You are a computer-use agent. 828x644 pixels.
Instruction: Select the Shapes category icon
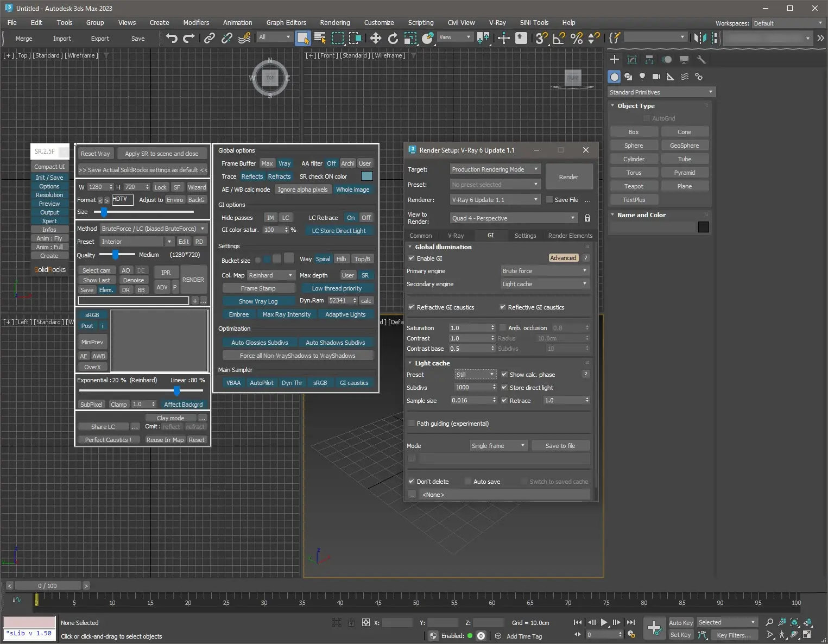(x=628, y=77)
